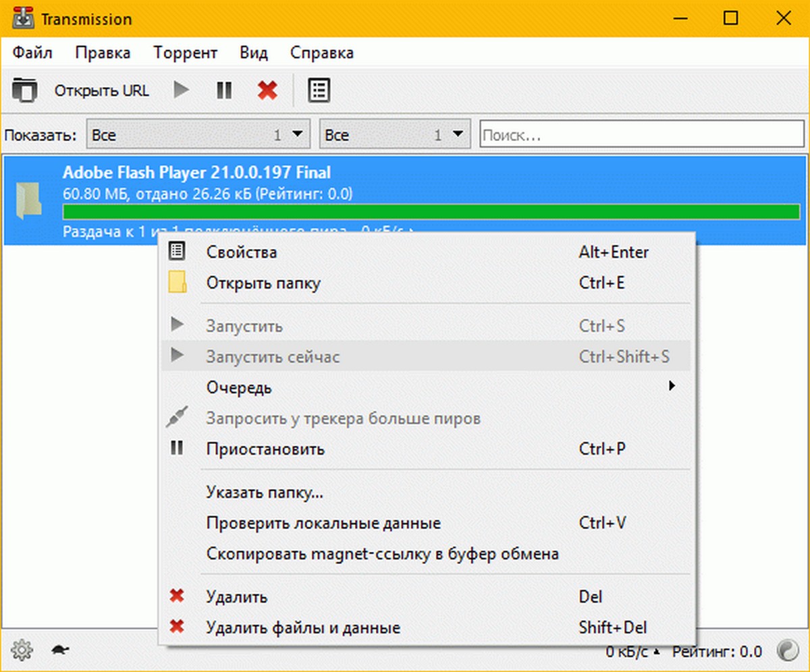Image resolution: width=810 pixels, height=672 pixels.
Task: Open the Правка menu
Action: [x=103, y=53]
